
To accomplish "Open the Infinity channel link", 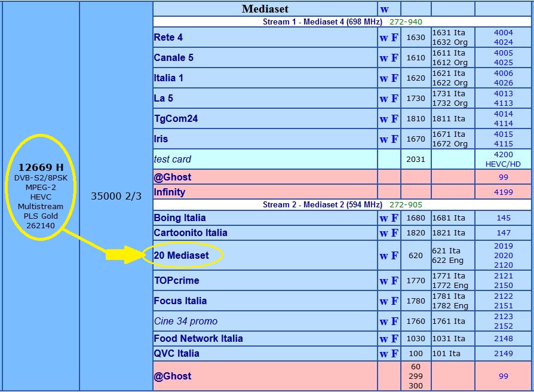I will pyautogui.click(x=170, y=192).
